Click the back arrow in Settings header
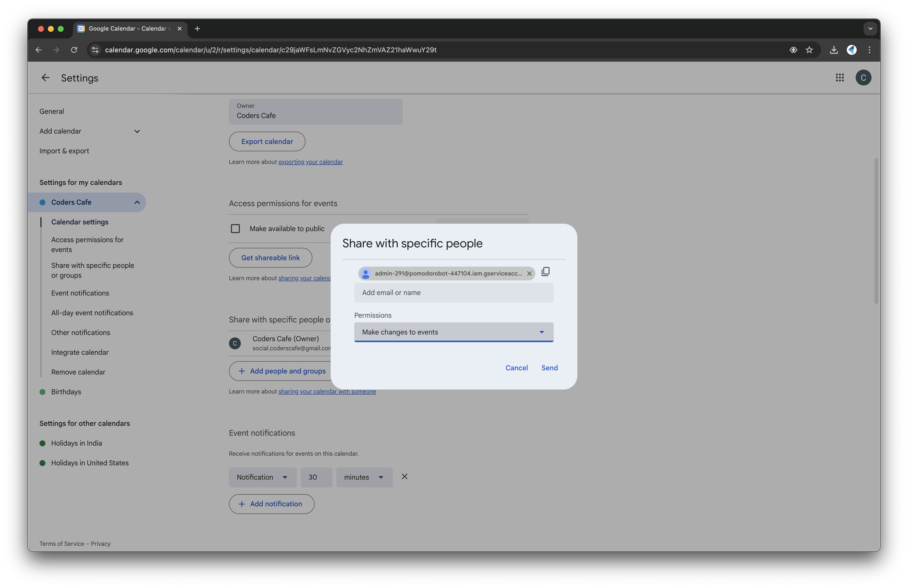Image resolution: width=908 pixels, height=588 pixels. [x=45, y=78]
